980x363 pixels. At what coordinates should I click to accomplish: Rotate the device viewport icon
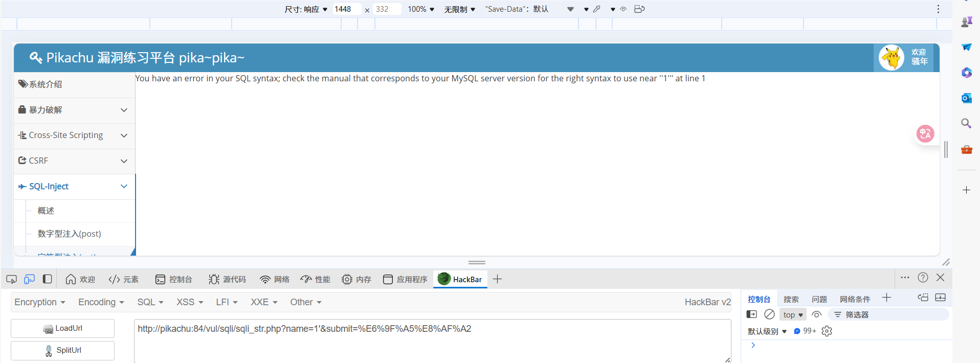[639, 9]
